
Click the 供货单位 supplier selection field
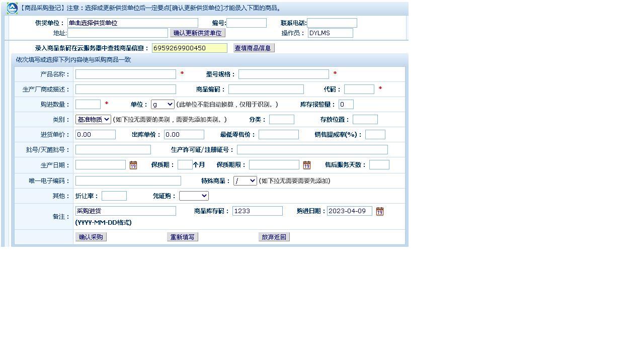(133, 23)
